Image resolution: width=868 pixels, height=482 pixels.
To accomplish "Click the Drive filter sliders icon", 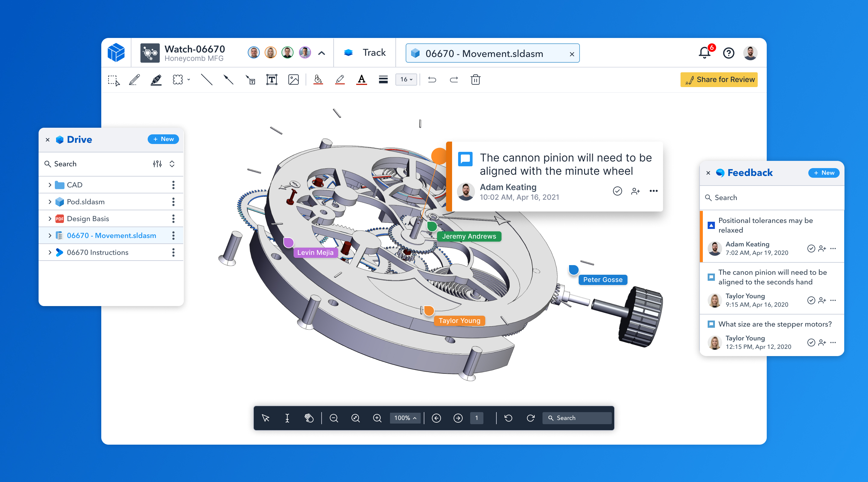I will (157, 164).
